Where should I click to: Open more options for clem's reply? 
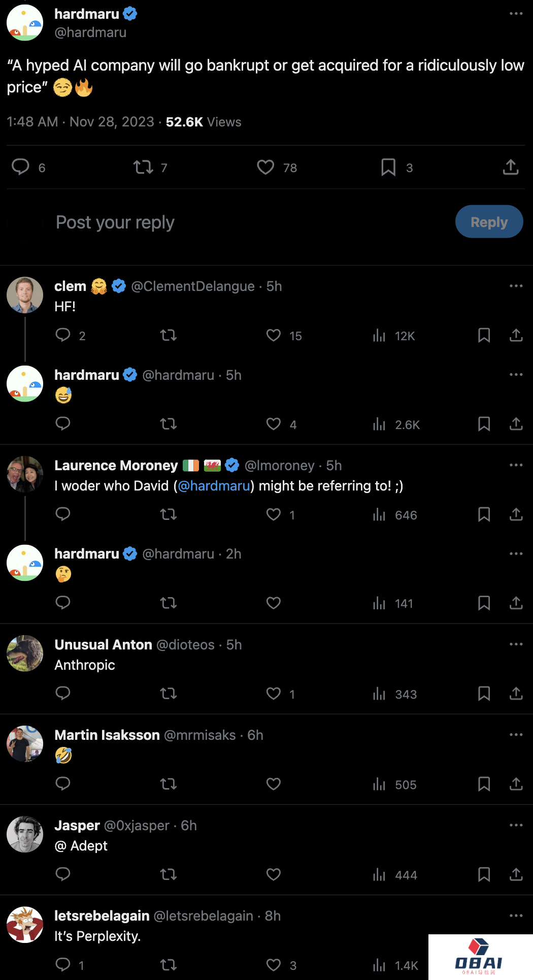click(x=516, y=286)
